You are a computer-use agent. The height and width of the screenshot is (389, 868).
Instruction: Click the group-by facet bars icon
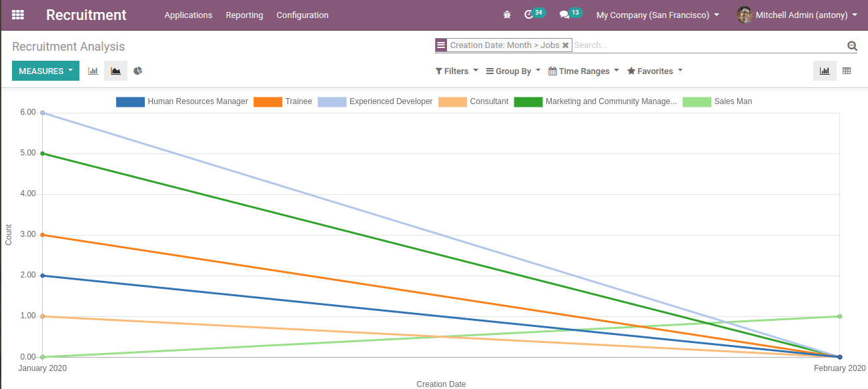pos(441,45)
